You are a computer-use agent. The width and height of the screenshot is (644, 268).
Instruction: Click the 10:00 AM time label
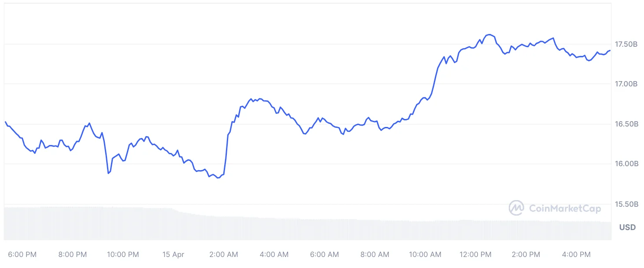[425, 254]
